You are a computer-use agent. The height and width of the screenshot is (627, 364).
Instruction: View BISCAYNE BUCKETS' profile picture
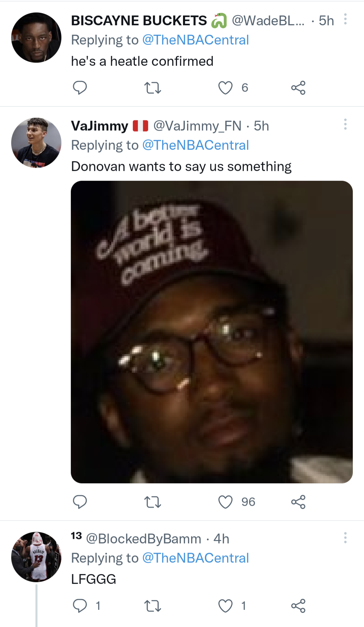coord(36,37)
